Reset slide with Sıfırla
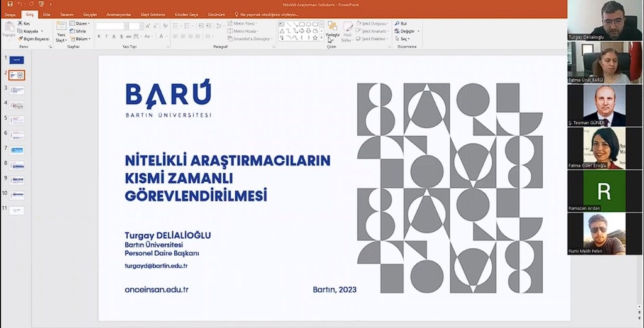Viewport: 644px width, 328px height. point(77,31)
